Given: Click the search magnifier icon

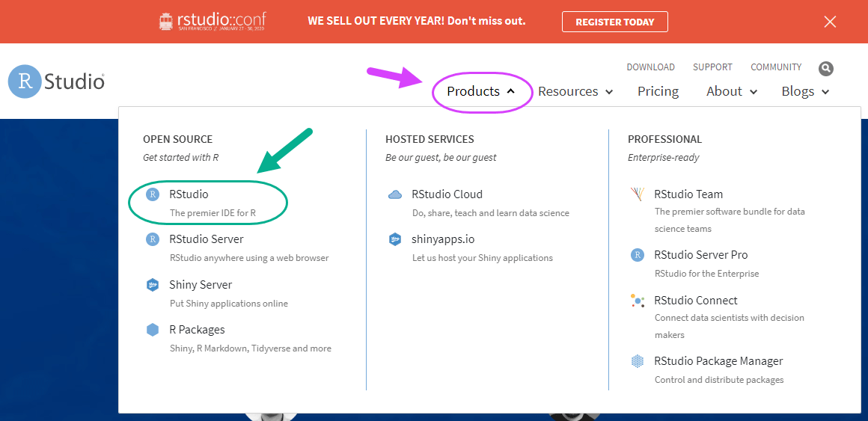Looking at the screenshot, I should tap(826, 69).
